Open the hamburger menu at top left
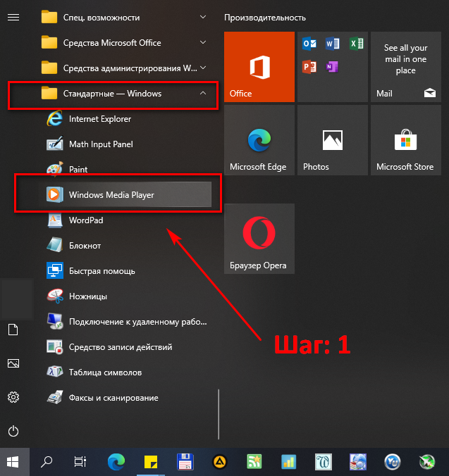Viewport: 449px width, 476px height. tap(13, 18)
